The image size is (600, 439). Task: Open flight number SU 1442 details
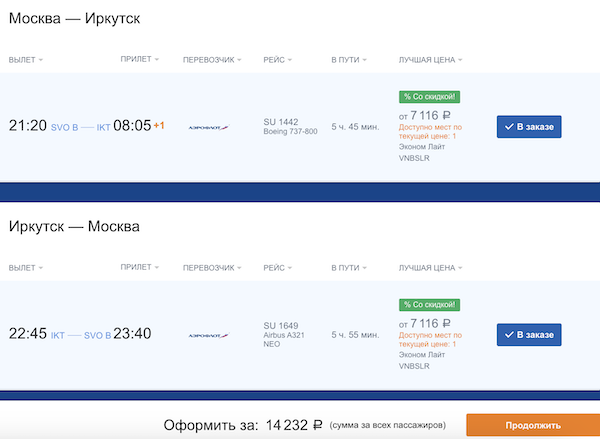click(x=279, y=122)
